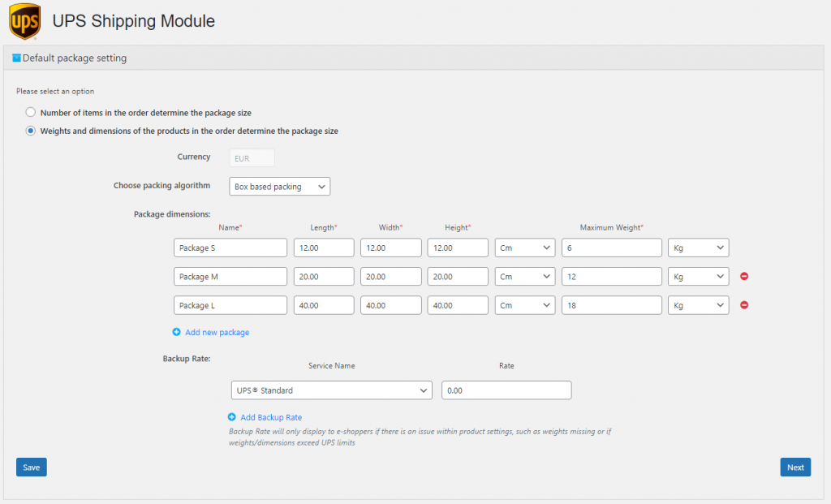Open the UPS Standard service name dropdown
Image resolution: width=831 pixels, height=504 pixels.
coord(331,390)
